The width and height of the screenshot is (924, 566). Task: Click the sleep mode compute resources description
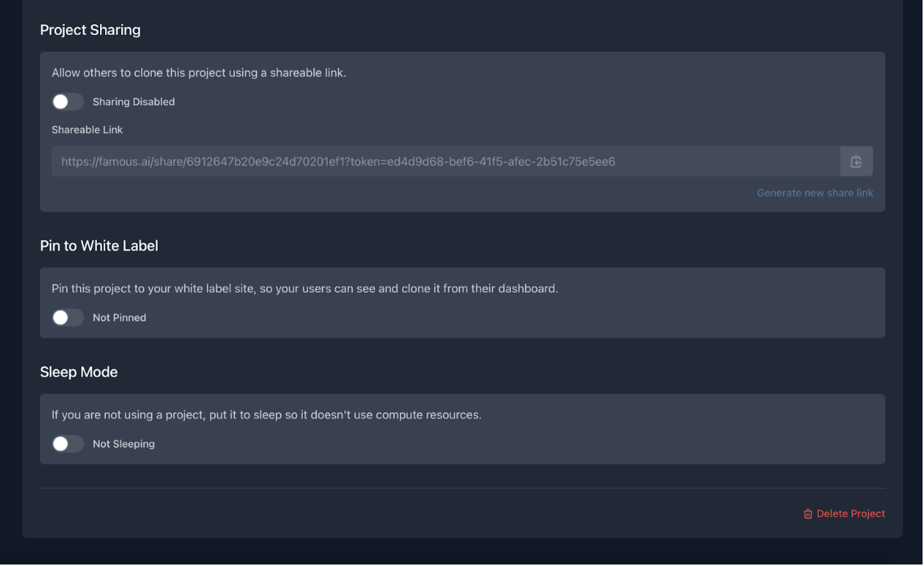click(266, 415)
